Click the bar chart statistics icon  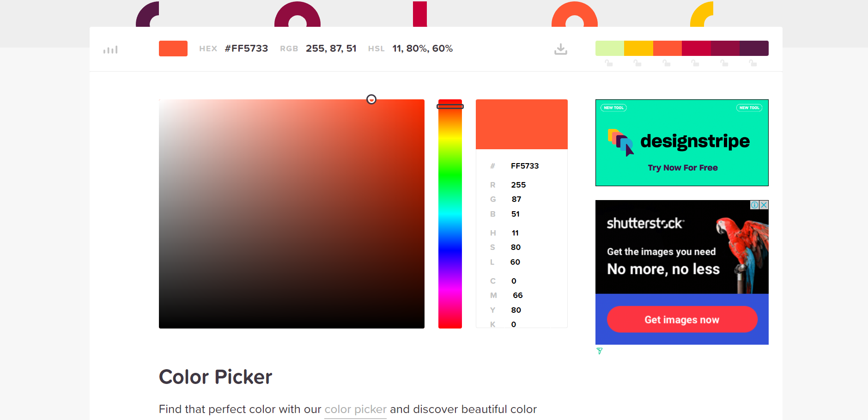[110, 49]
